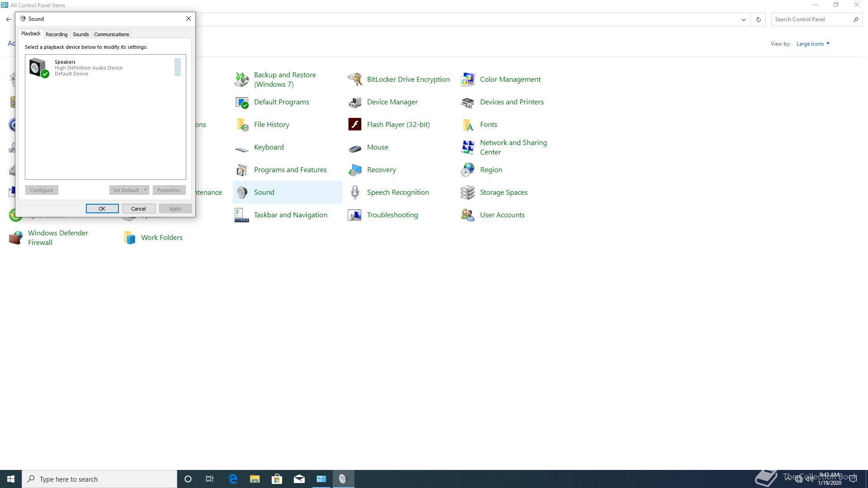Switch to Sound taskbar button
868x488 pixels.
point(343,479)
